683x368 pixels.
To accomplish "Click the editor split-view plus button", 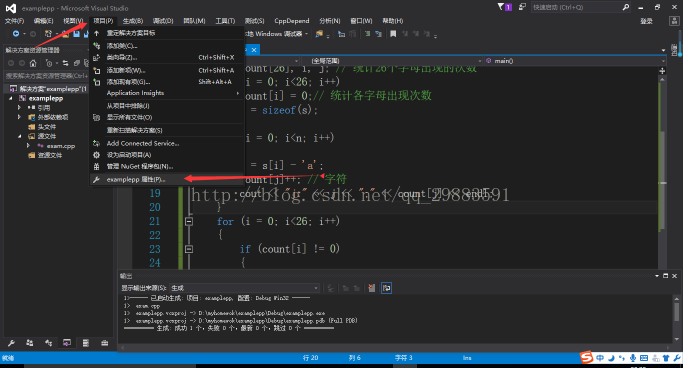I will click(662, 71).
